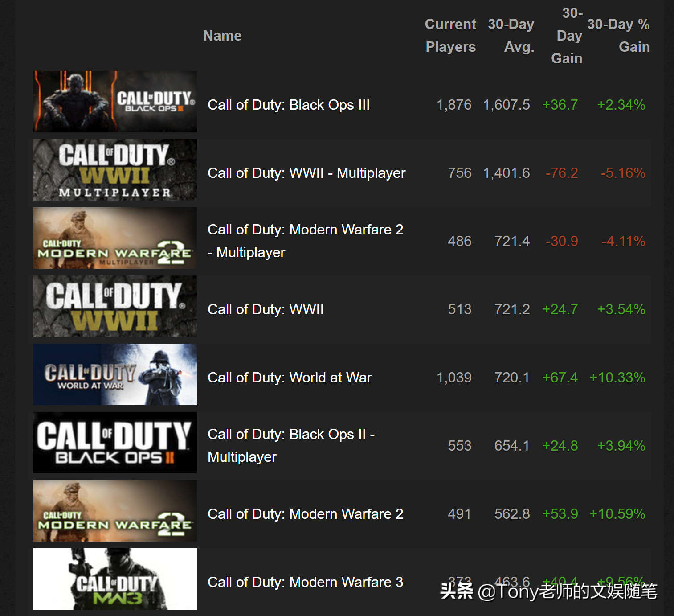Select the 1,039 current players value
The width and height of the screenshot is (674, 616).
454,378
